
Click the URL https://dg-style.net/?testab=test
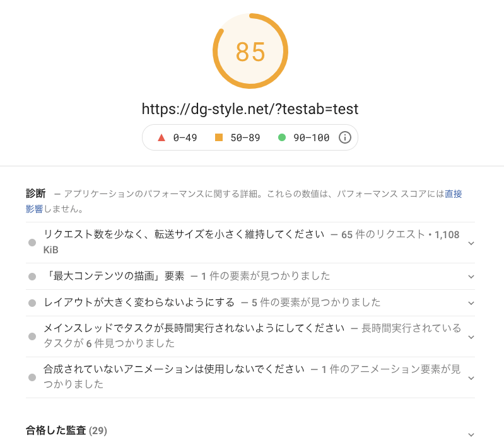click(x=250, y=109)
